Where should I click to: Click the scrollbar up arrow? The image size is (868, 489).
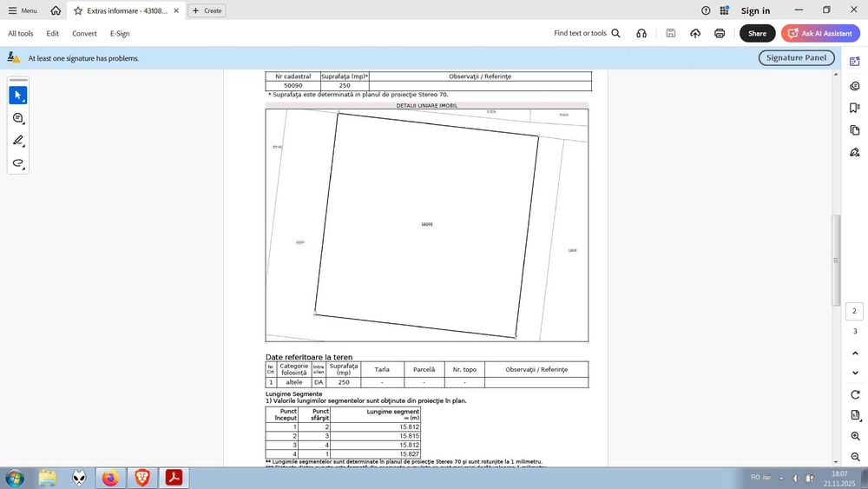[x=836, y=74]
